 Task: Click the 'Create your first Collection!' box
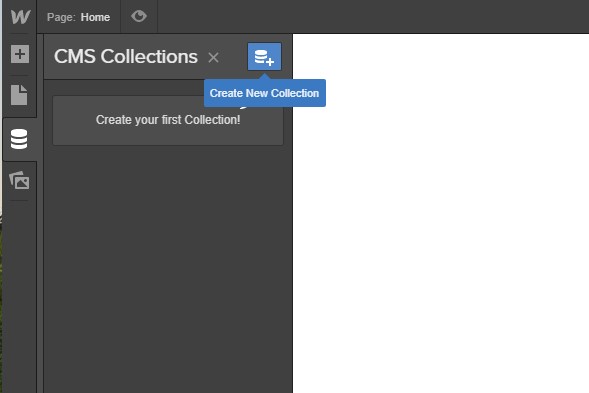[168, 120]
